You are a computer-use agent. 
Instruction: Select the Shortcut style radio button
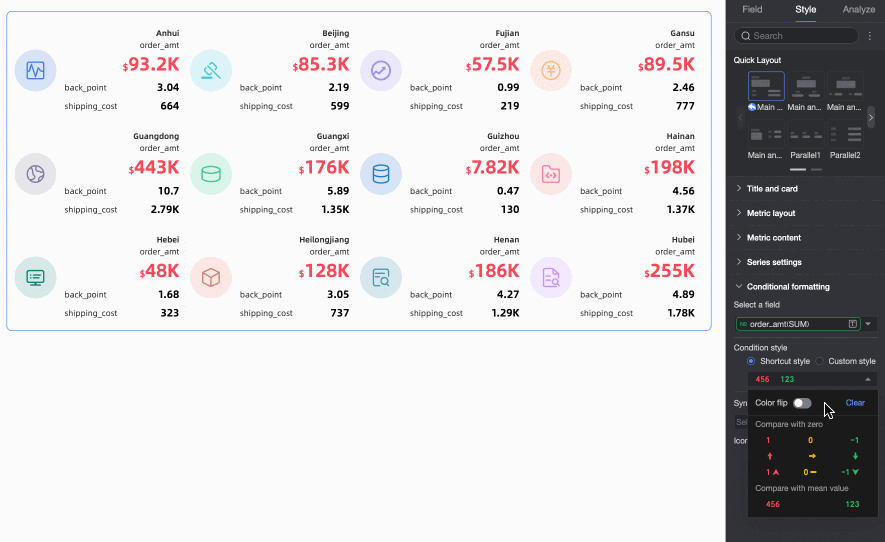751,361
